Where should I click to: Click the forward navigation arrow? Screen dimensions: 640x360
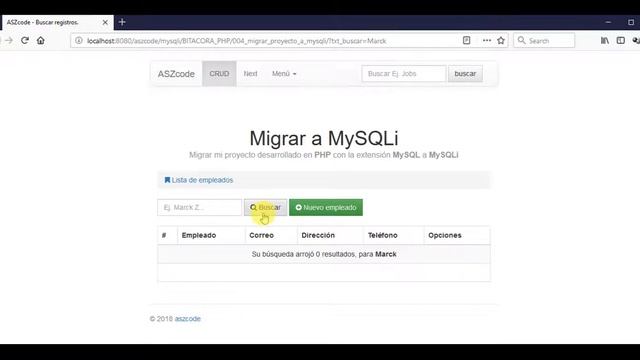pos(9,40)
